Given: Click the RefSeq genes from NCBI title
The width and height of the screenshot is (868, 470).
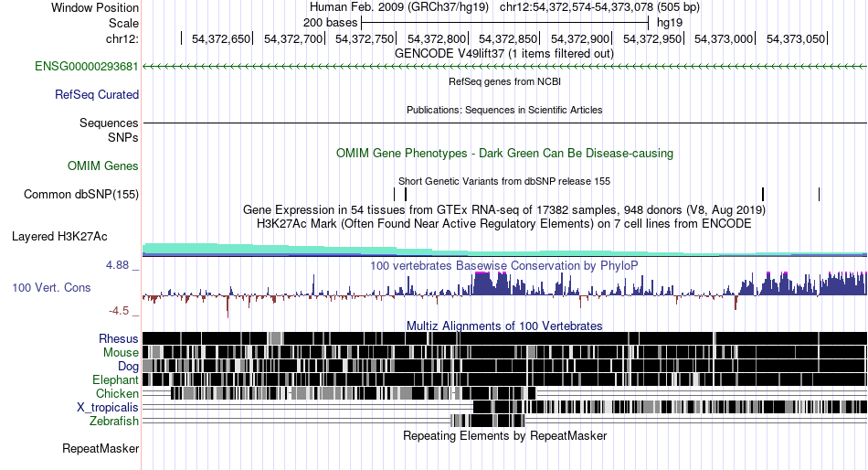Looking at the screenshot, I should (x=505, y=81).
